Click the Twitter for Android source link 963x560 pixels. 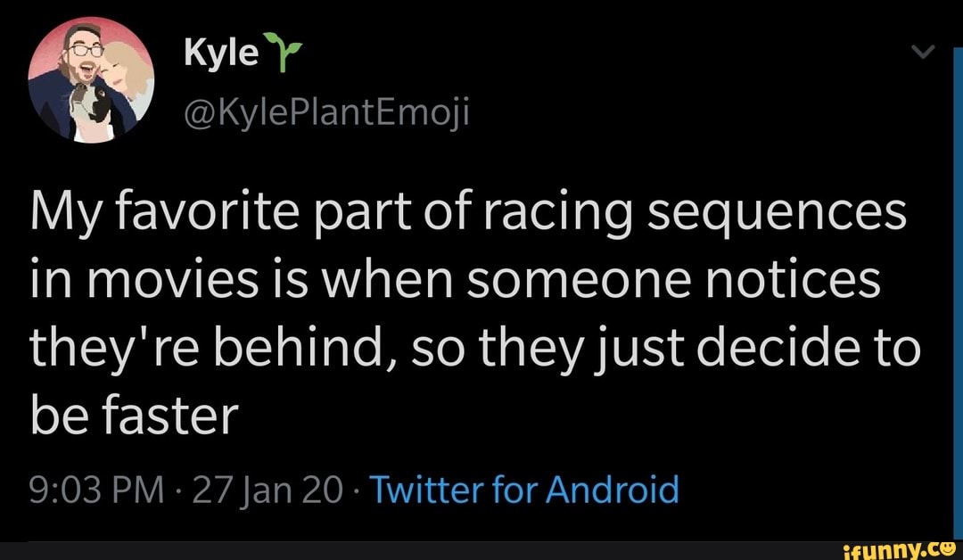(523, 490)
